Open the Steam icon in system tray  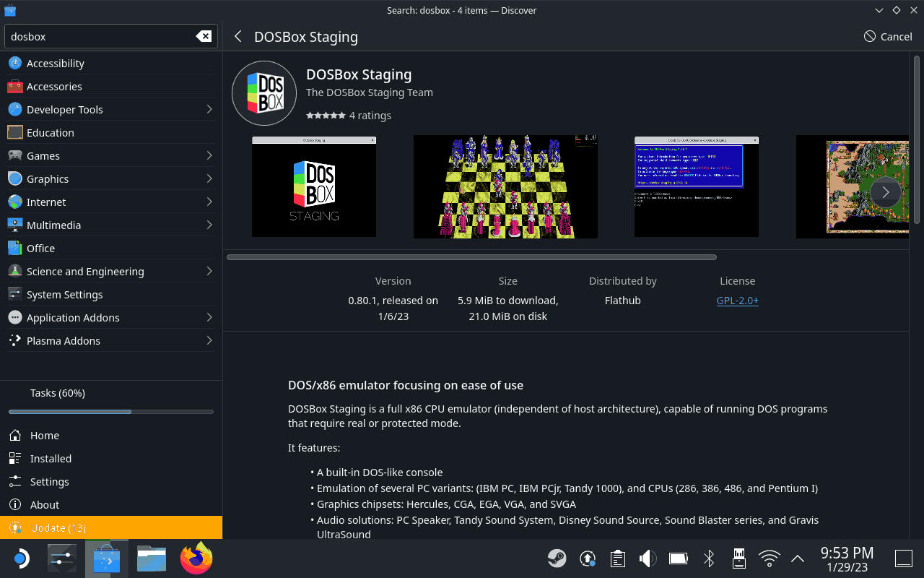click(x=557, y=558)
